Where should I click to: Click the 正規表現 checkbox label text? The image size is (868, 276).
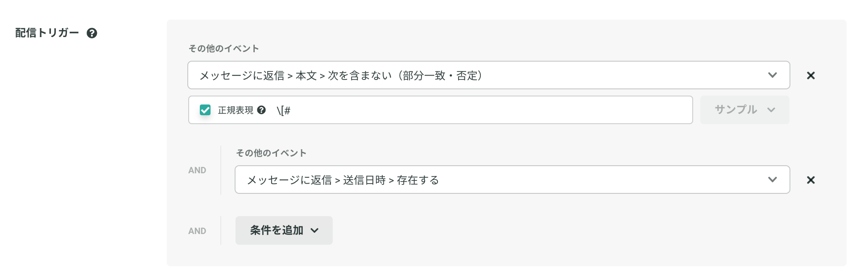(236, 110)
